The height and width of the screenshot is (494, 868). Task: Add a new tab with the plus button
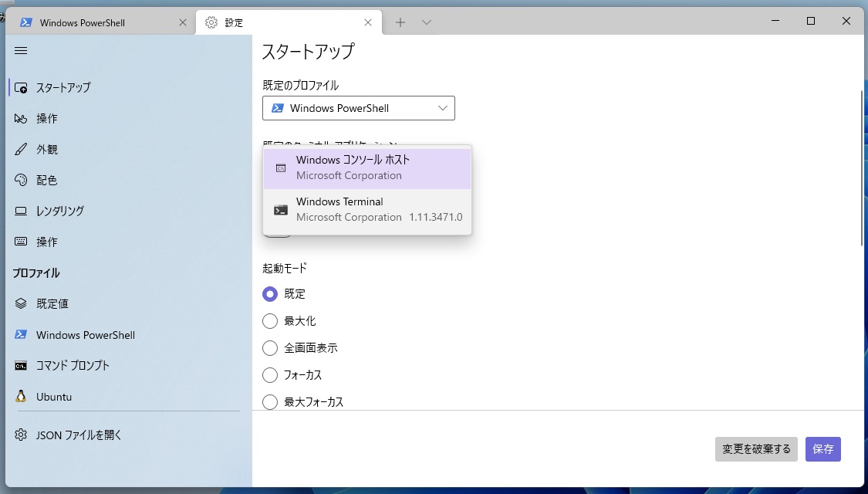400,22
